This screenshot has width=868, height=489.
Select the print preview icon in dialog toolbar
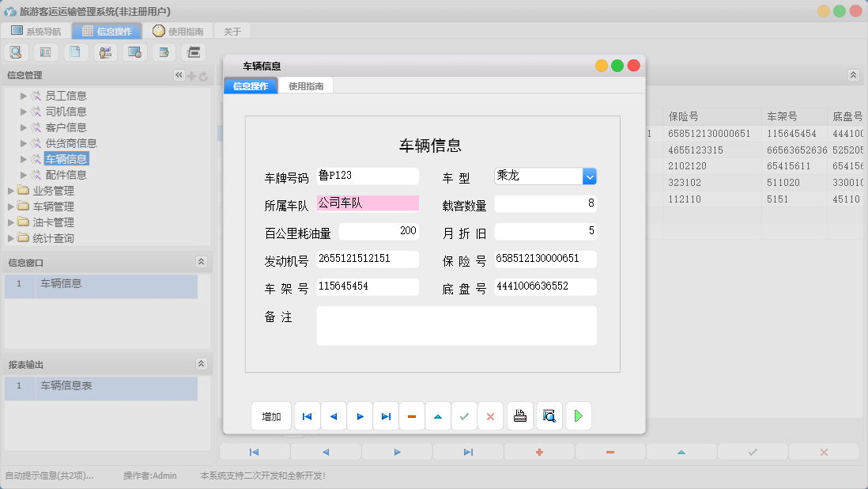point(549,415)
